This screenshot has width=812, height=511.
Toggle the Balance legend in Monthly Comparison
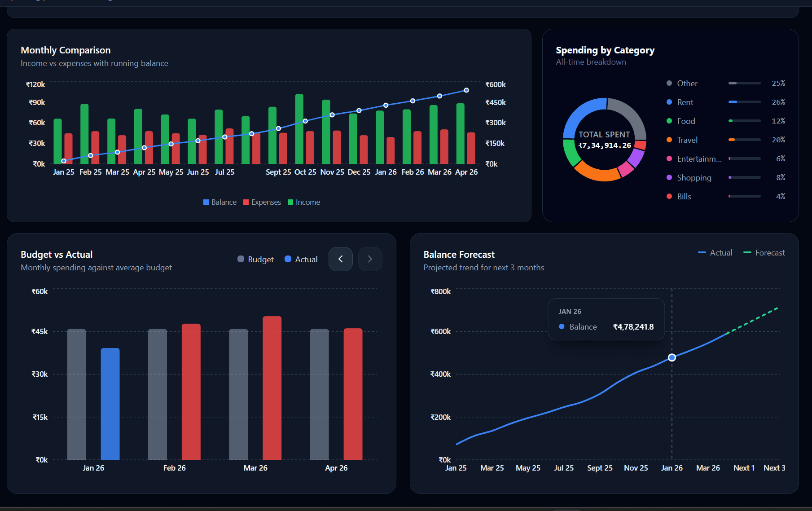click(x=220, y=202)
